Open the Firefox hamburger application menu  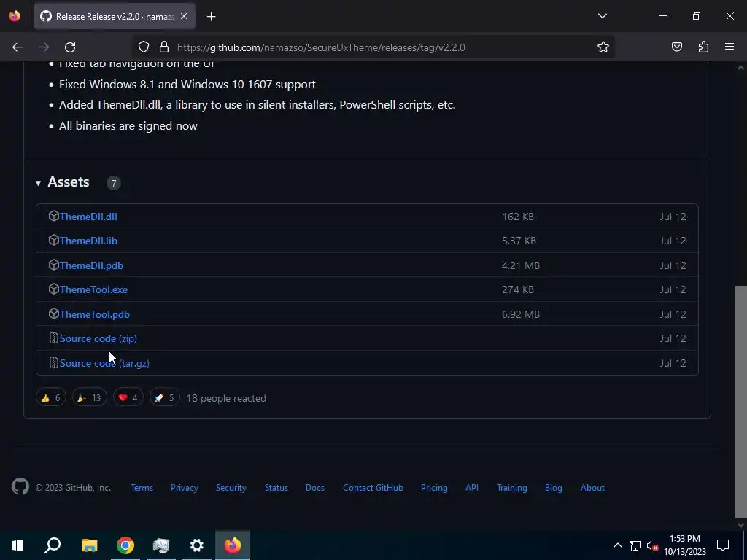729,47
